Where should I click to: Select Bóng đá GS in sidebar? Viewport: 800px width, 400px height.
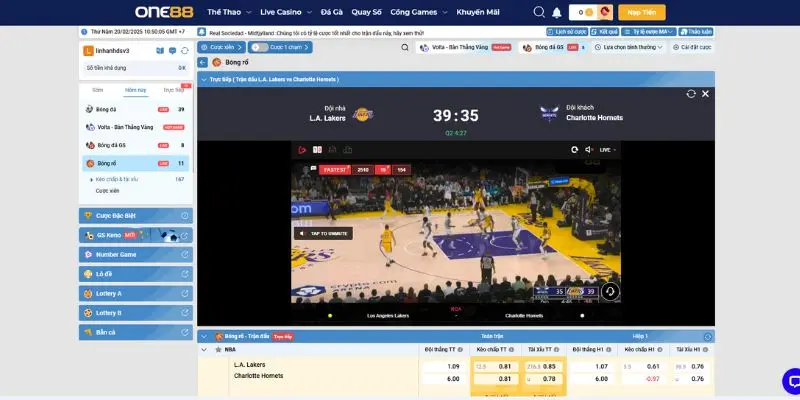click(135, 145)
